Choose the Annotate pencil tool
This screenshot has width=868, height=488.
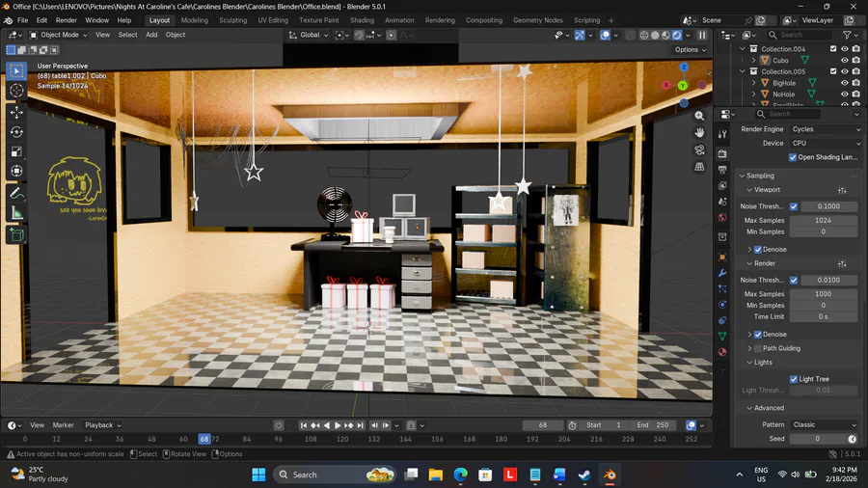point(16,193)
